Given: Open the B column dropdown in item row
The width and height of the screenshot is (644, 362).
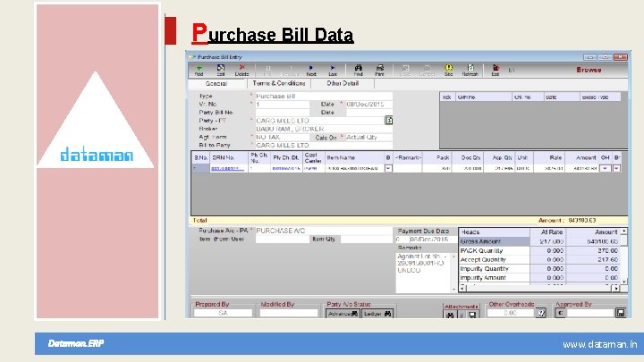Looking at the screenshot, I should [x=388, y=168].
